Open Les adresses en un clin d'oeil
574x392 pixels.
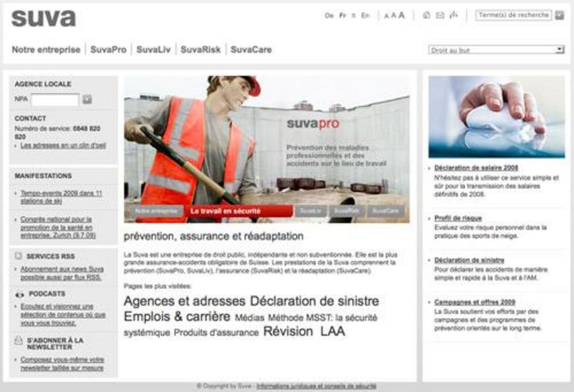(63, 146)
